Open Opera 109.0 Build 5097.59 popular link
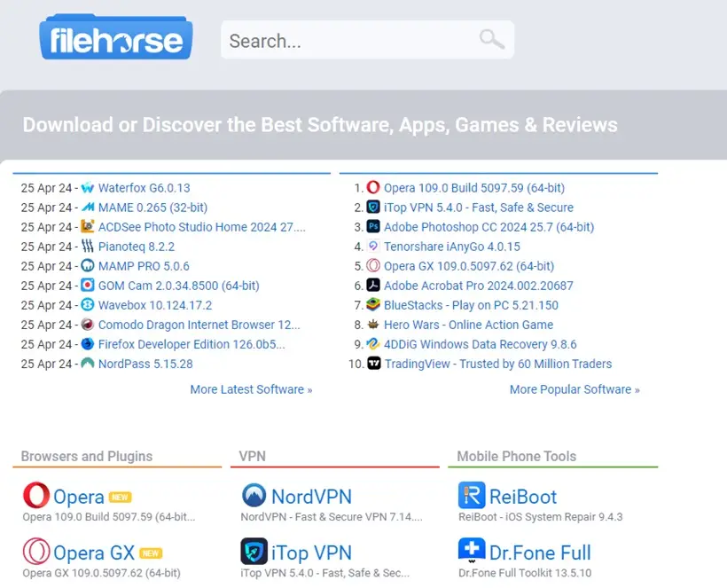This screenshot has width=727, height=588. click(474, 188)
